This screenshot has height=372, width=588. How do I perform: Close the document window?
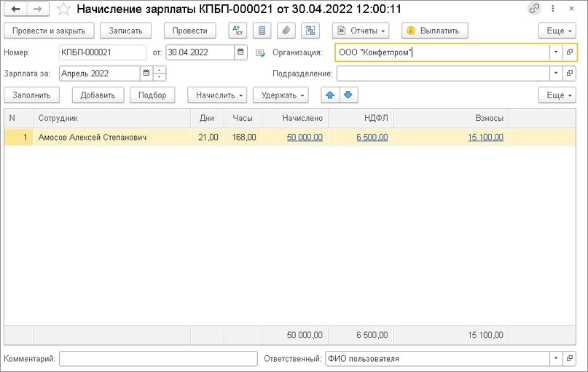[571, 9]
